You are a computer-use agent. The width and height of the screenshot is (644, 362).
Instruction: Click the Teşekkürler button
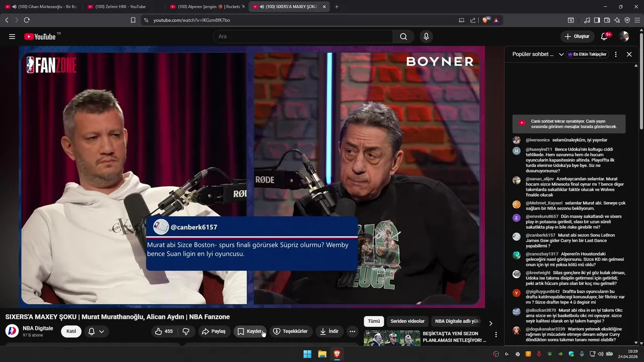(290, 331)
